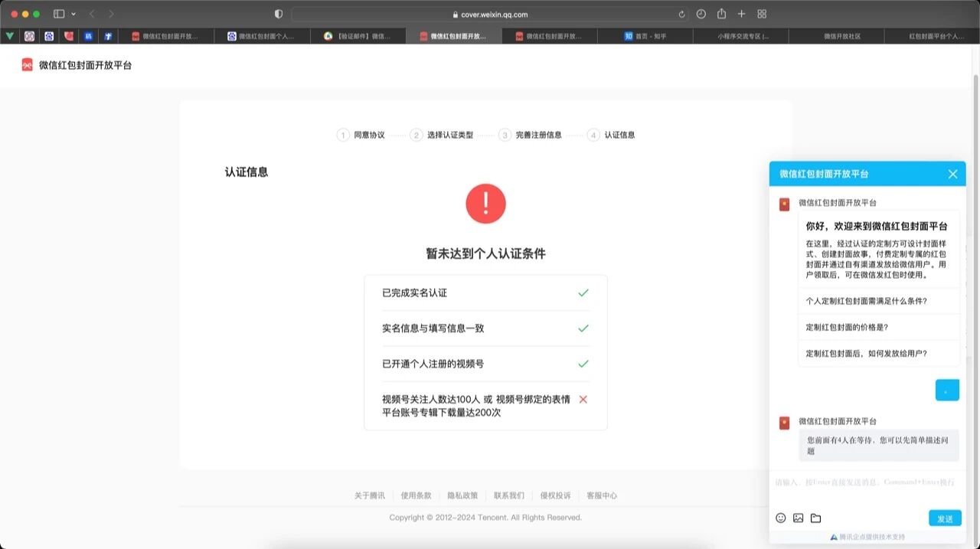Click the 微信红包封面开放平台 header title
This screenshot has width=980, height=549.
pyautogui.click(x=86, y=65)
